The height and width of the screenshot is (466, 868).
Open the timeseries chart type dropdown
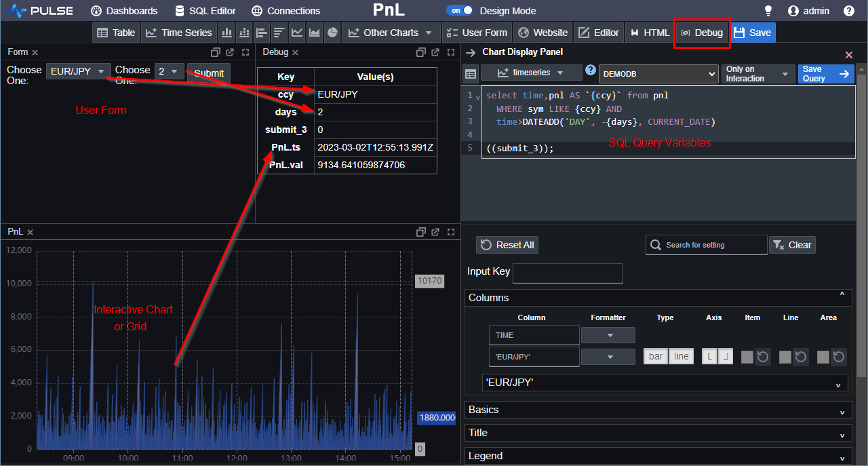click(x=532, y=73)
